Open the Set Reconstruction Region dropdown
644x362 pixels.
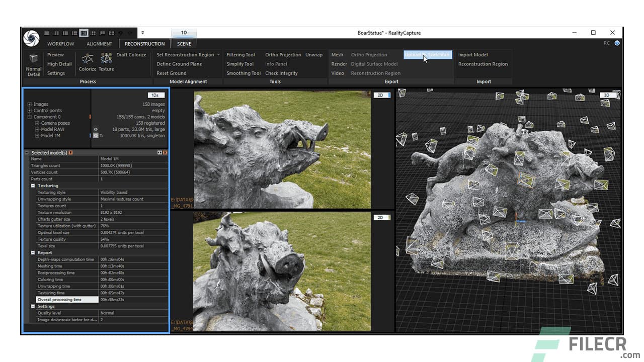(218, 55)
